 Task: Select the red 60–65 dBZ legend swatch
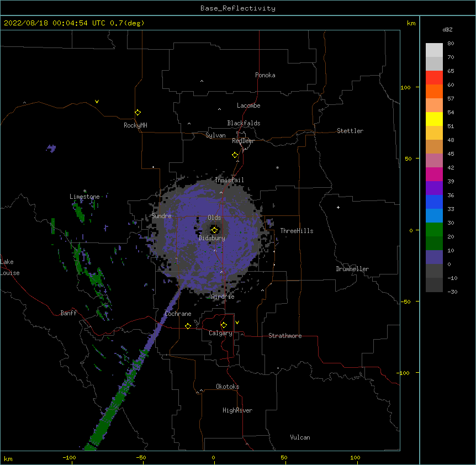click(434, 77)
